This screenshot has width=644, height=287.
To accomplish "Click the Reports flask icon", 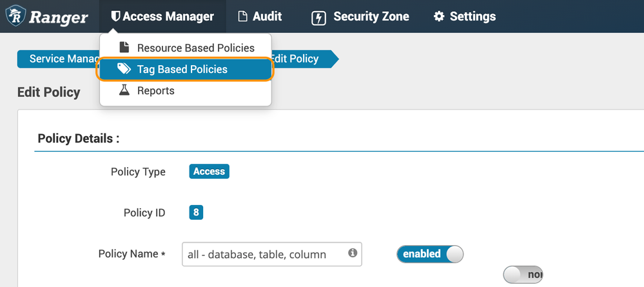I will coord(124,90).
